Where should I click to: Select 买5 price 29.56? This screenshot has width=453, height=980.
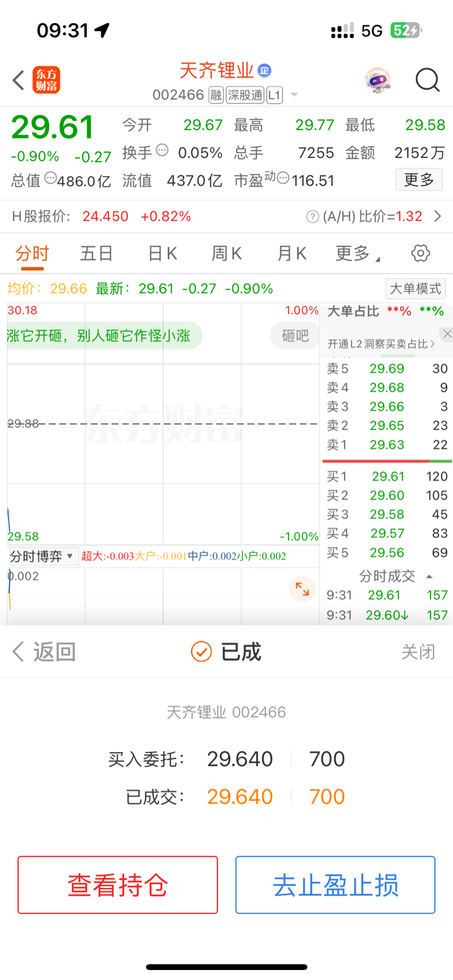click(388, 553)
